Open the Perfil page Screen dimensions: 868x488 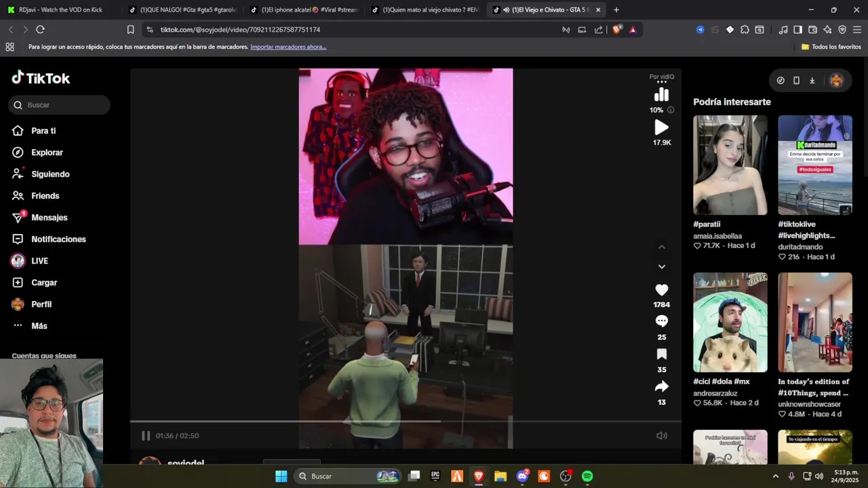[41, 304]
